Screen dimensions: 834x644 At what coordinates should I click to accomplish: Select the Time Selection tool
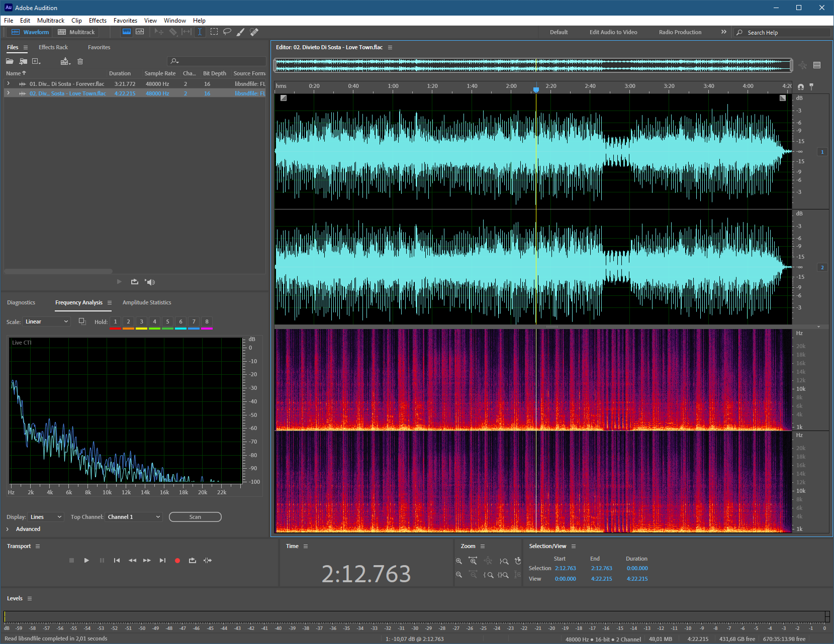pyautogui.click(x=200, y=32)
